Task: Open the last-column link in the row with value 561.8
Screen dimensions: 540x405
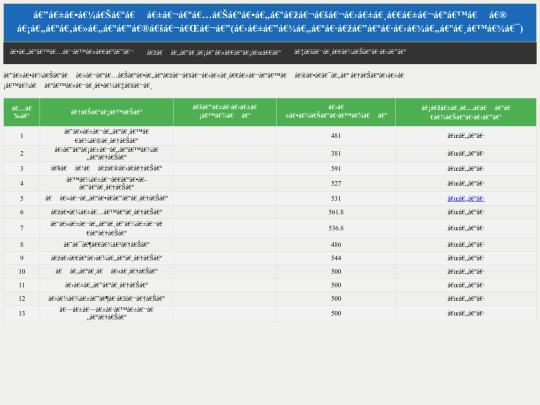Action: [466, 212]
